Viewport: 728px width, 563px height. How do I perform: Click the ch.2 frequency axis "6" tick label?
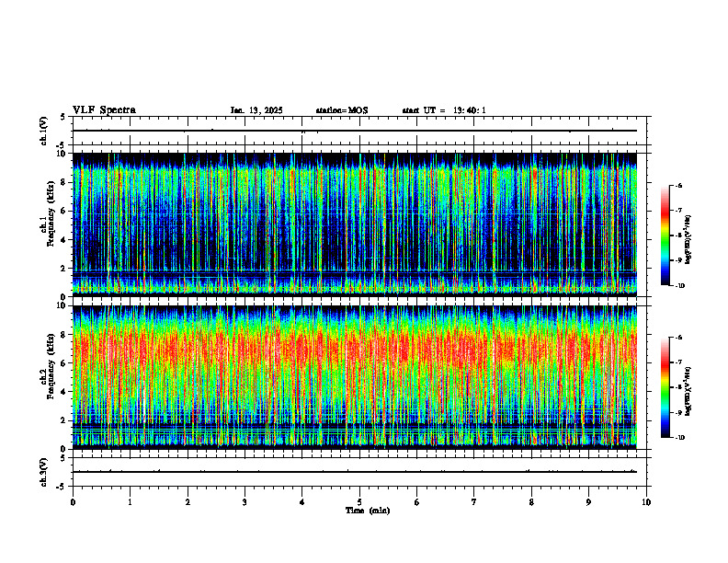[x=64, y=363]
